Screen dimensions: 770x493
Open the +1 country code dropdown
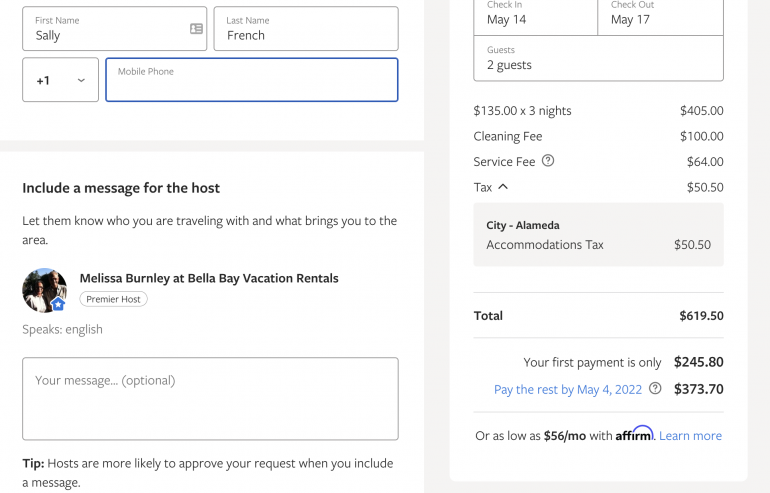(x=60, y=80)
